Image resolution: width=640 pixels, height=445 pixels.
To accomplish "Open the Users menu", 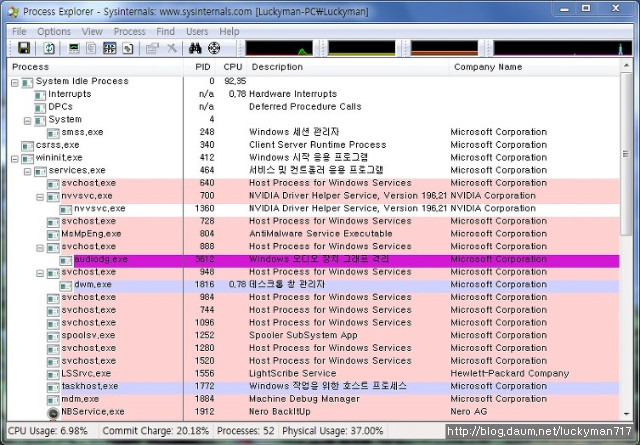I will [197, 31].
